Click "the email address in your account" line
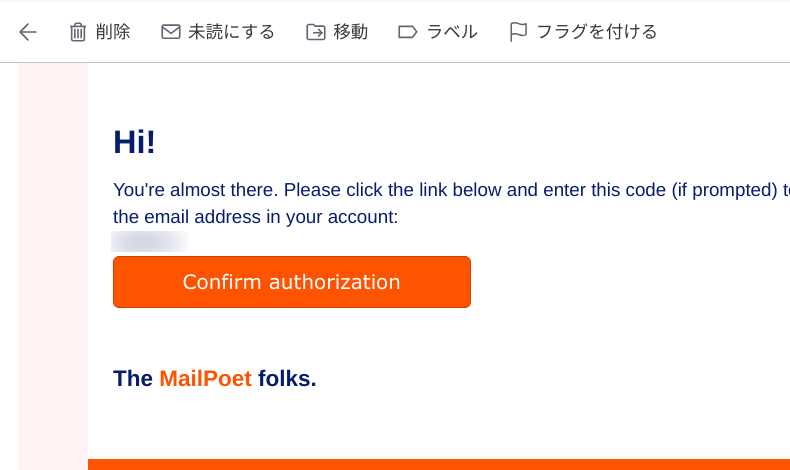The width and height of the screenshot is (790, 470). pyautogui.click(x=255, y=217)
